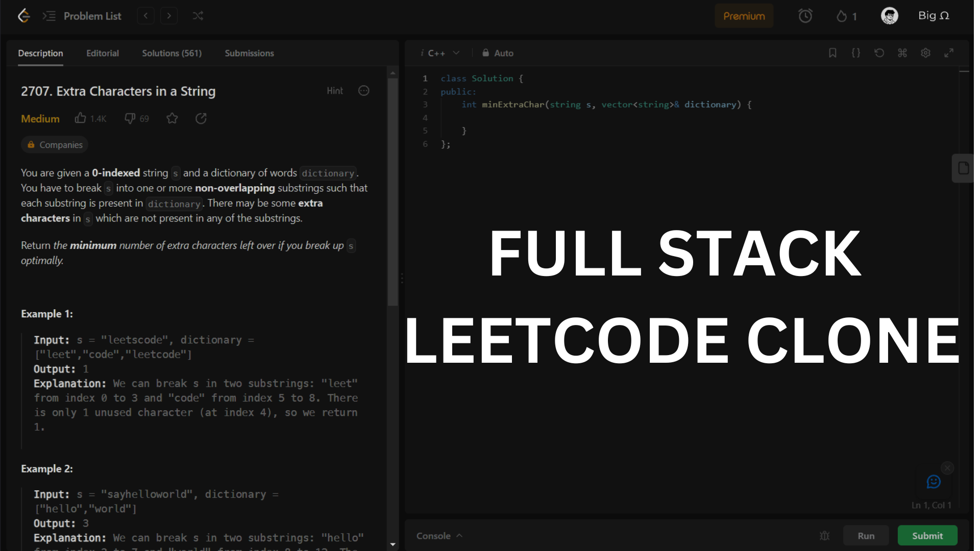Reveal the Companies tag list
This screenshot has width=980, height=551.
tap(55, 145)
